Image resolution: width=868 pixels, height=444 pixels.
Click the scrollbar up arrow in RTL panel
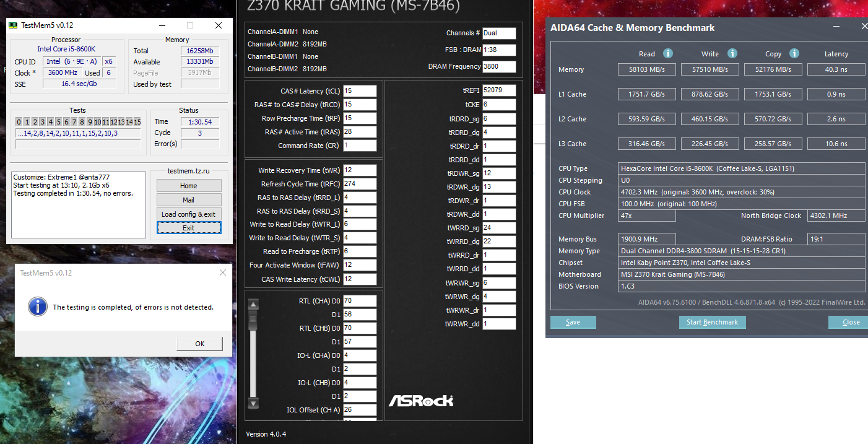pyautogui.click(x=253, y=304)
